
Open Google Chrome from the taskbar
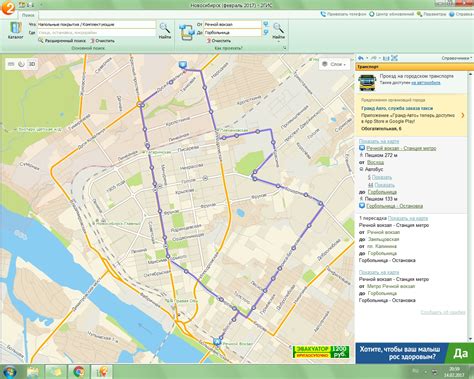[x=79, y=372]
